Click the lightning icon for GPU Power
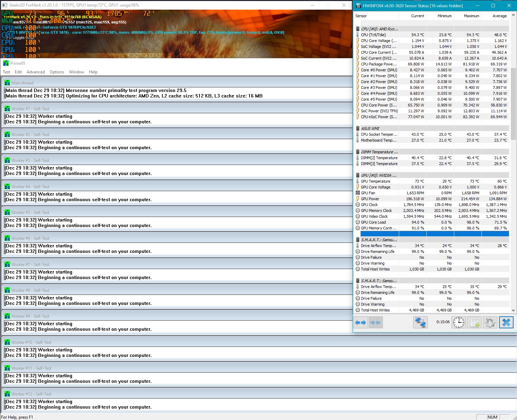 [358, 199]
